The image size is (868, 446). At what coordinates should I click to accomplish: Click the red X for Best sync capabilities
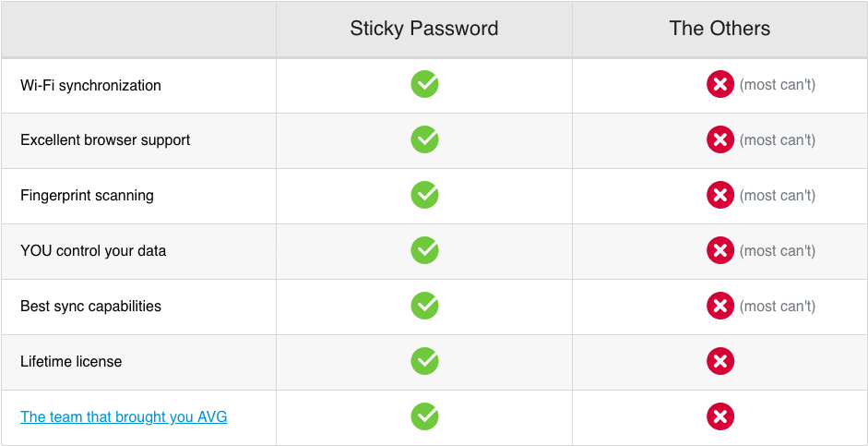(720, 307)
